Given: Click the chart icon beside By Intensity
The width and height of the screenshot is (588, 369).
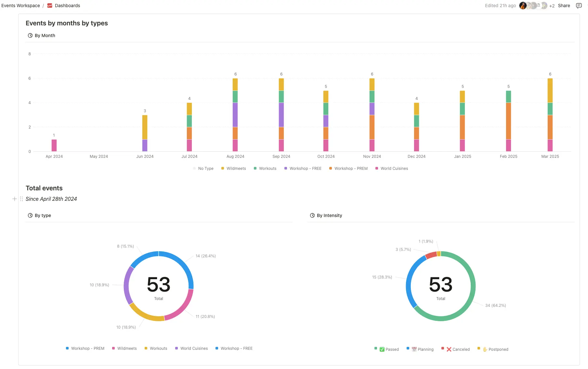Looking at the screenshot, I should (x=312, y=215).
